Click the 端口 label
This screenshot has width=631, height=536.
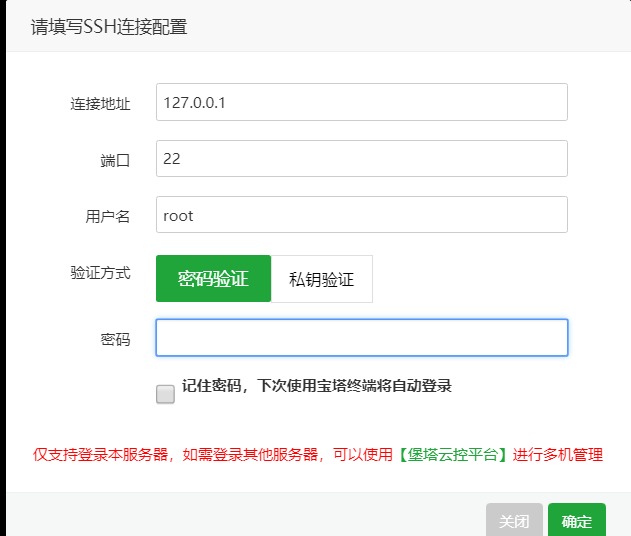click(115, 160)
